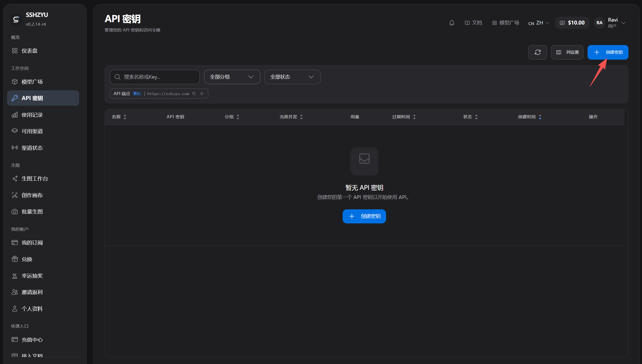642x364 pixels.
Task: Test endpoint with the lightning icon
Action: coord(202,94)
